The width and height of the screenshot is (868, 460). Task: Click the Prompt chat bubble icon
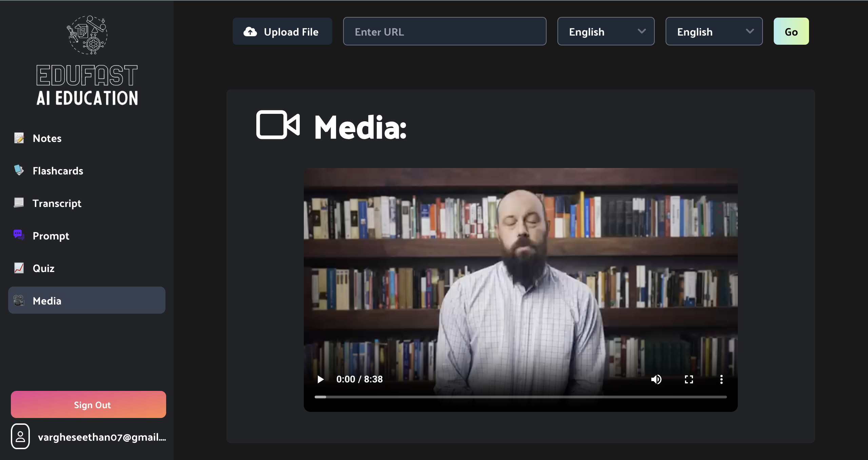pyautogui.click(x=19, y=235)
